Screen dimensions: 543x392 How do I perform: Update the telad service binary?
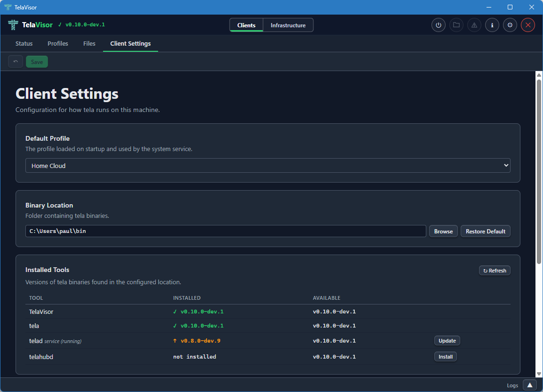tap(447, 340)
